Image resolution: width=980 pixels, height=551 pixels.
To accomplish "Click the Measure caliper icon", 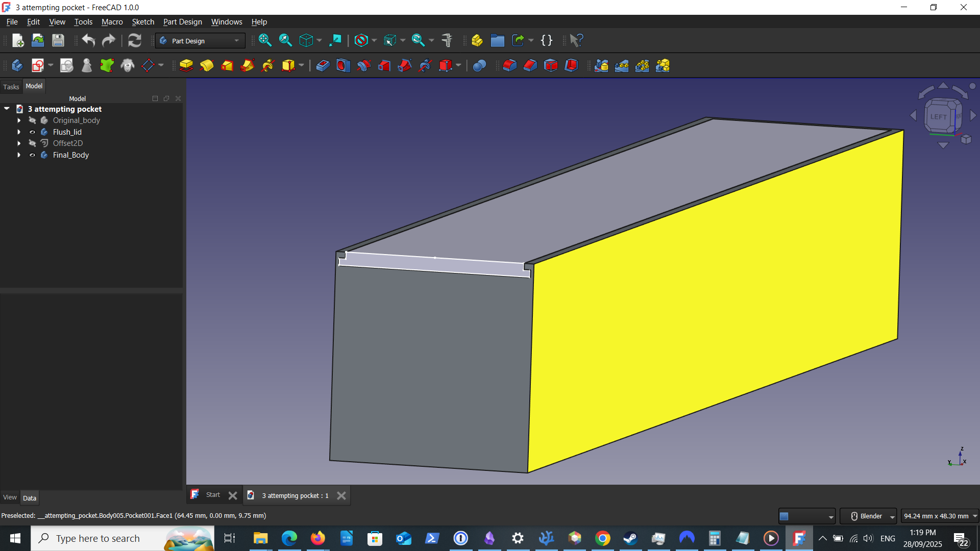I will tap(447, 40).
